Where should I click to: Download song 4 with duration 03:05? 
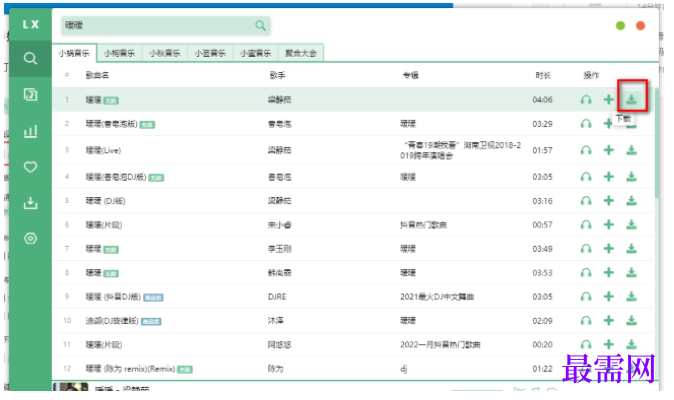[631, 177]
